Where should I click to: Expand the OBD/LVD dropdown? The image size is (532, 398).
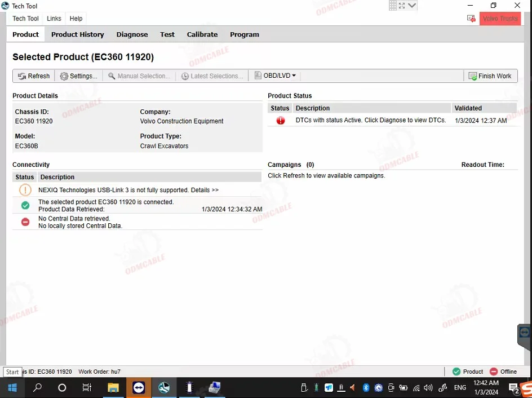click(275, 76)
